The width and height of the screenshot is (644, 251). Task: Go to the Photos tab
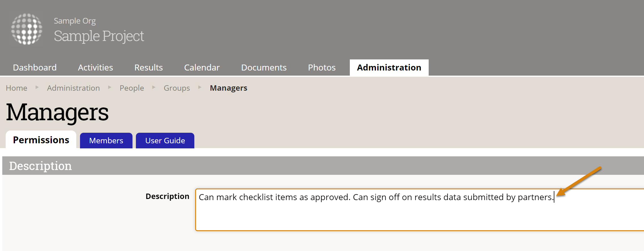point(321,68)
